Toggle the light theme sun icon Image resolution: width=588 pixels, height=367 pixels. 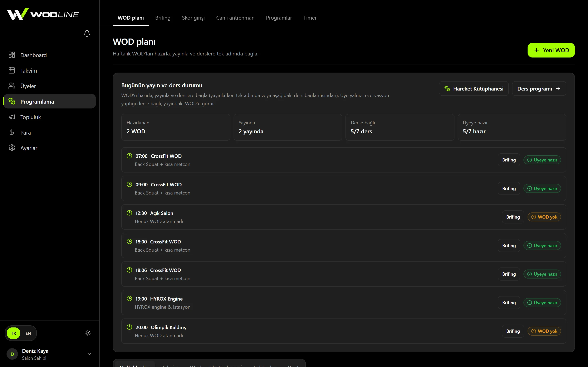[x=88, y=333]
